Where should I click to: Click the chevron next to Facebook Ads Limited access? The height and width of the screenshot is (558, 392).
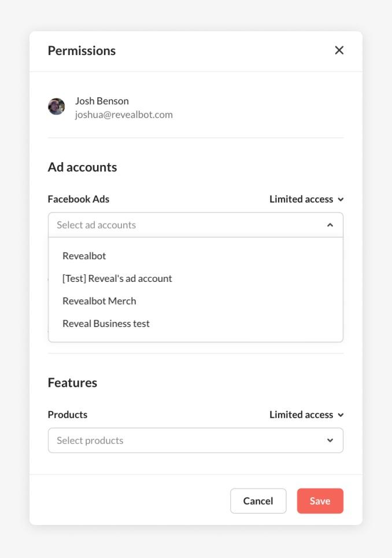click(x=341, y=199)
